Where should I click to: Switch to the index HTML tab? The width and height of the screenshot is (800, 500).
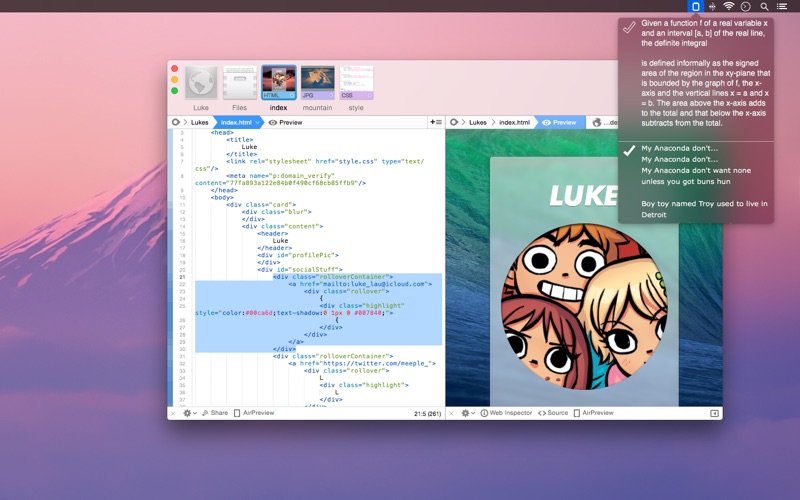point(279,82)
